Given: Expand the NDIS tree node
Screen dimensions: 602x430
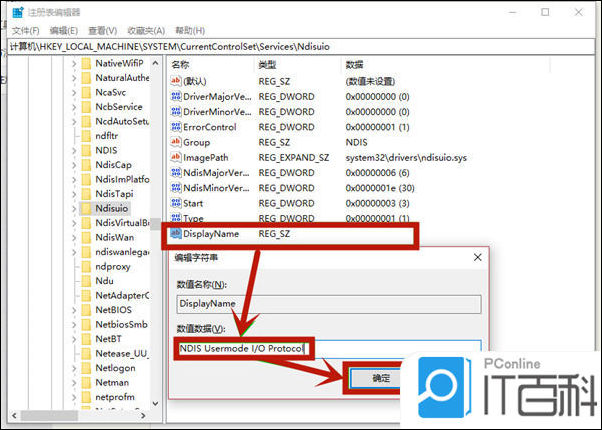Looking at the screenshot, I should coord(74,150).
